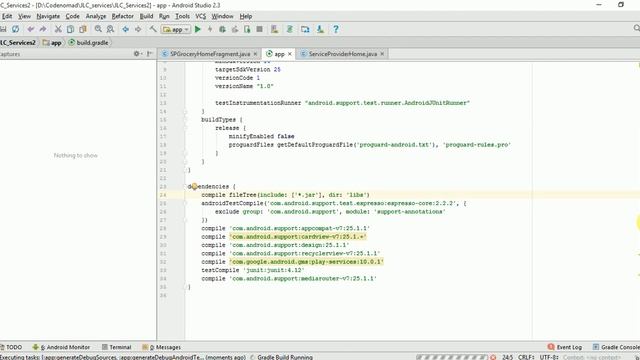Open the Terminal tool window

point(117,347)
